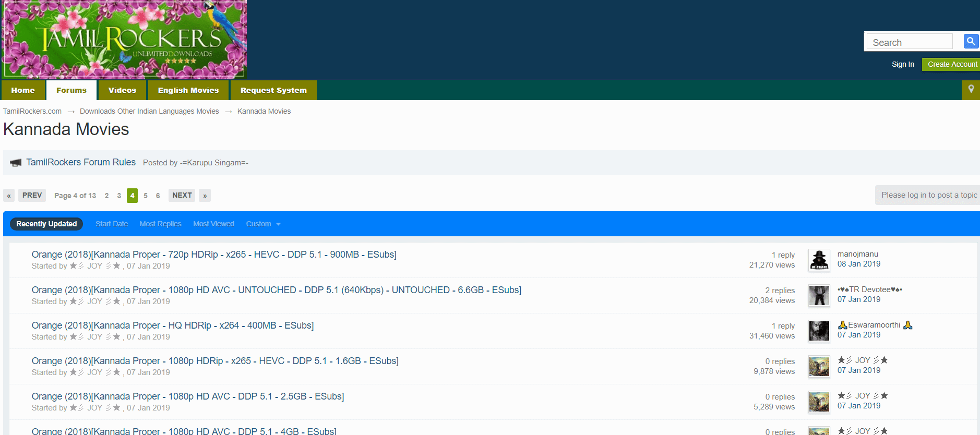Click the TamilRockers logo banner
The height and width of the screenshot is (435, 980).
tap(124, 40)
